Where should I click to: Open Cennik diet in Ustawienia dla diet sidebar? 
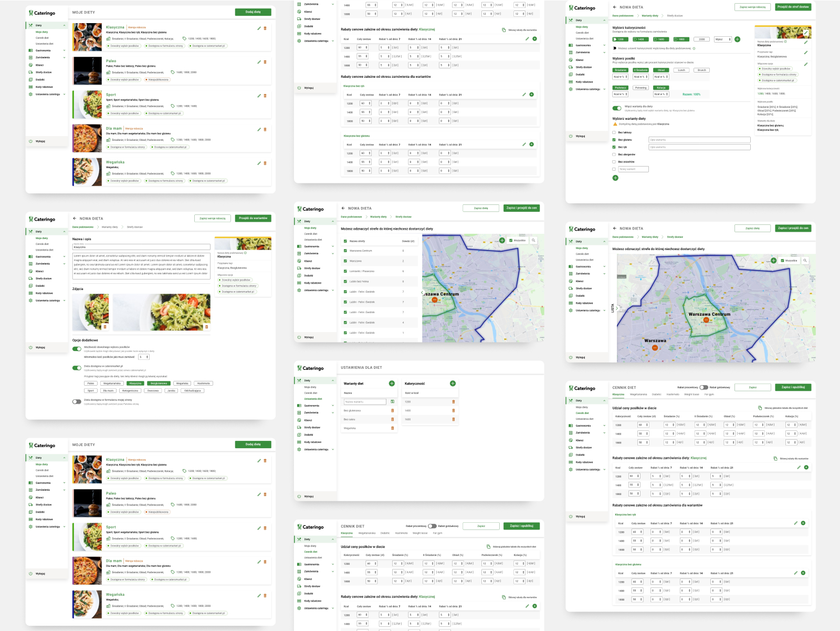click(311, 393)
